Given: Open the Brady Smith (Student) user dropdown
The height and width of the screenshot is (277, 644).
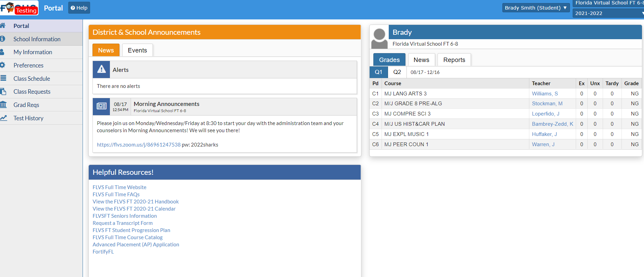Looking at the screenshot, I should click(536, 8).
